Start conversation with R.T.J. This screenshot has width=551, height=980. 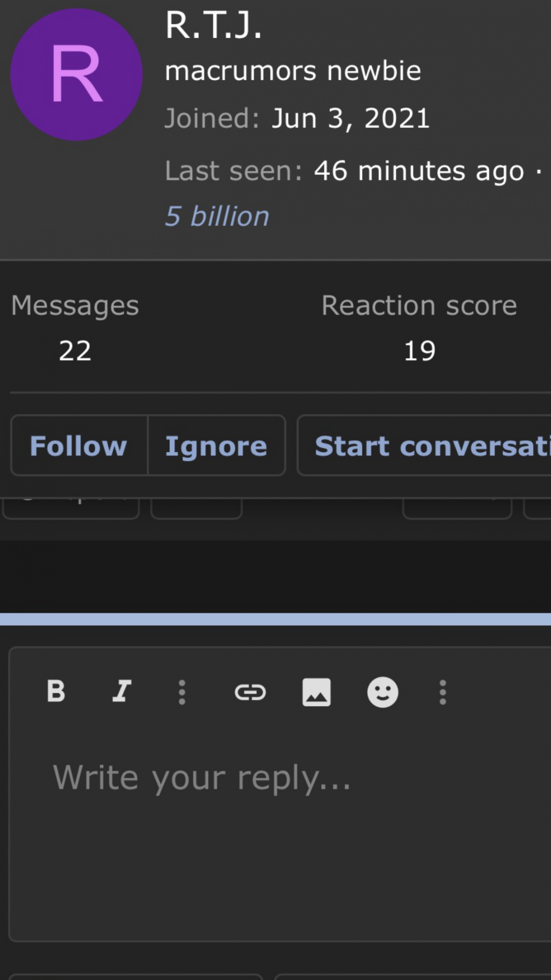[x=424, y=445]
